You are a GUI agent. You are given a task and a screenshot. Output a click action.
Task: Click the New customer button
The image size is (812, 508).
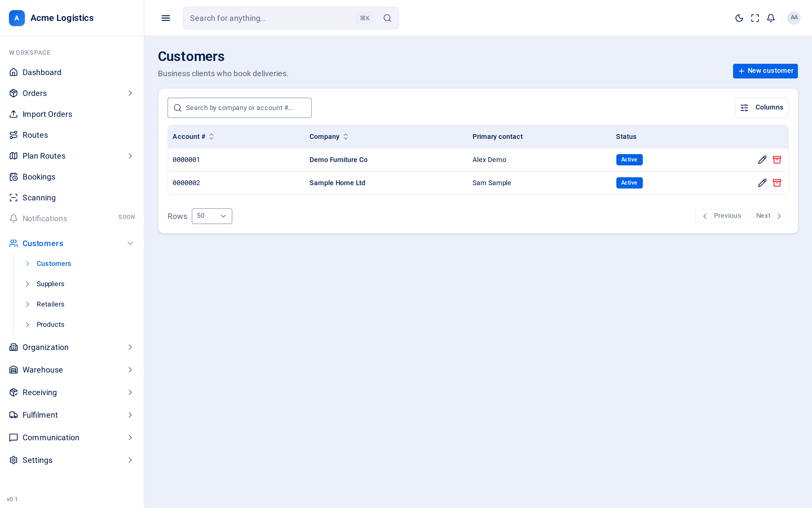tap(765, 71)
